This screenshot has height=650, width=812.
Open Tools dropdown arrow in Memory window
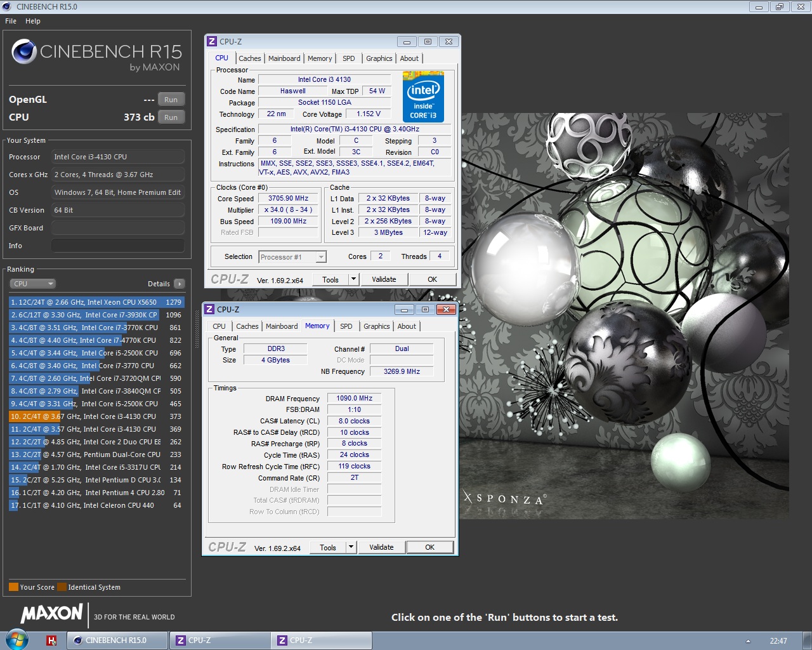tap(351, 547)
